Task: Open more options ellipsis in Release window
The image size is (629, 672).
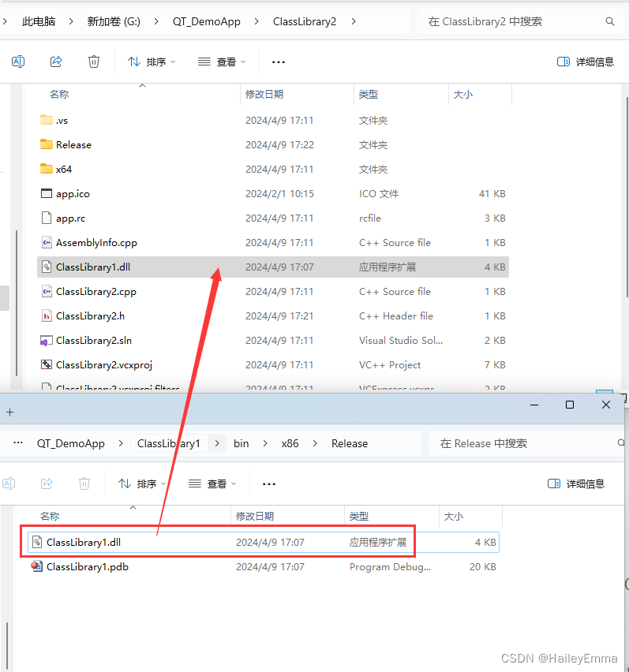Action: pyautogui.click(x=269, y=484)
